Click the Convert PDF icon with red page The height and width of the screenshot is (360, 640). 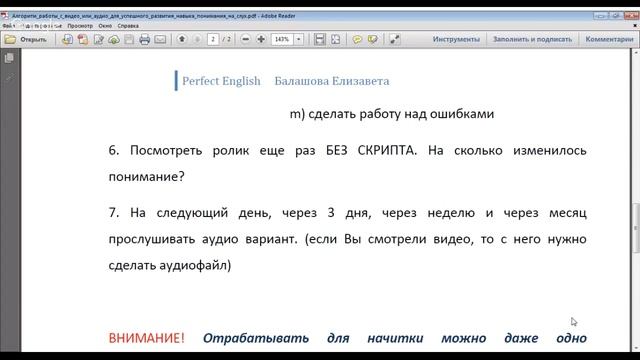click(x=83, y=40)
